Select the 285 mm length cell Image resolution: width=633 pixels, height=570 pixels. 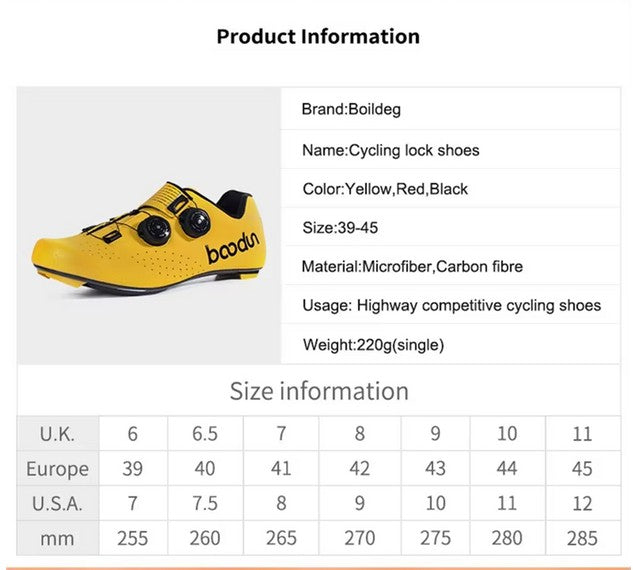pyautogui.click(x=582, y=538)
